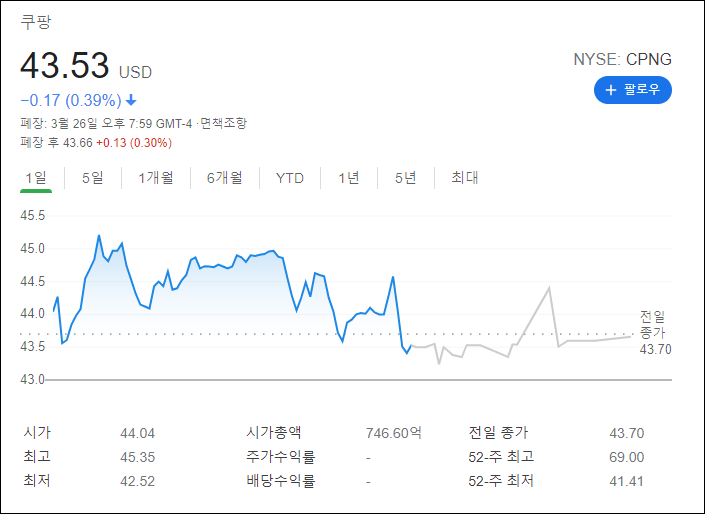Click the 52-주 최저 value 41.41

click(627, 481)
